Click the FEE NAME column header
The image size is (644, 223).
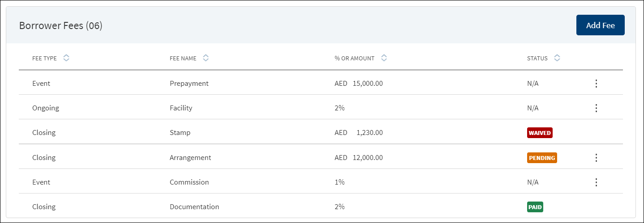coord(183,58)
